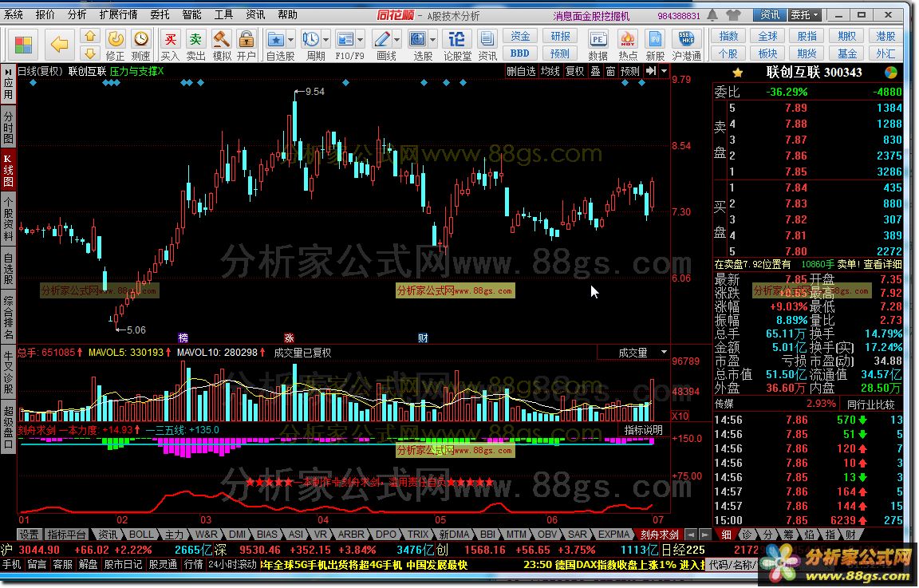919x588 pixels.
Task: Switch to the W&R indicator tab
Action: 206,535
